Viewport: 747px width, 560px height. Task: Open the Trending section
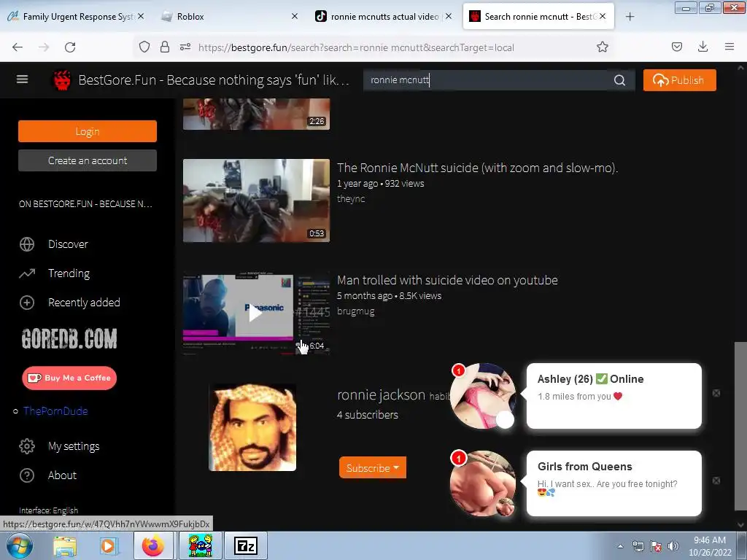coord(69,273)
